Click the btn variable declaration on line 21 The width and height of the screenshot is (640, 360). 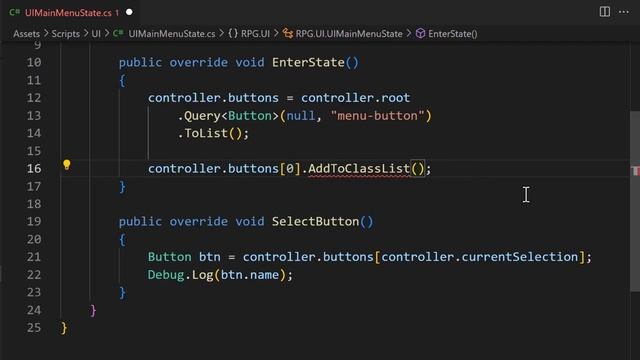click(209, 257)
